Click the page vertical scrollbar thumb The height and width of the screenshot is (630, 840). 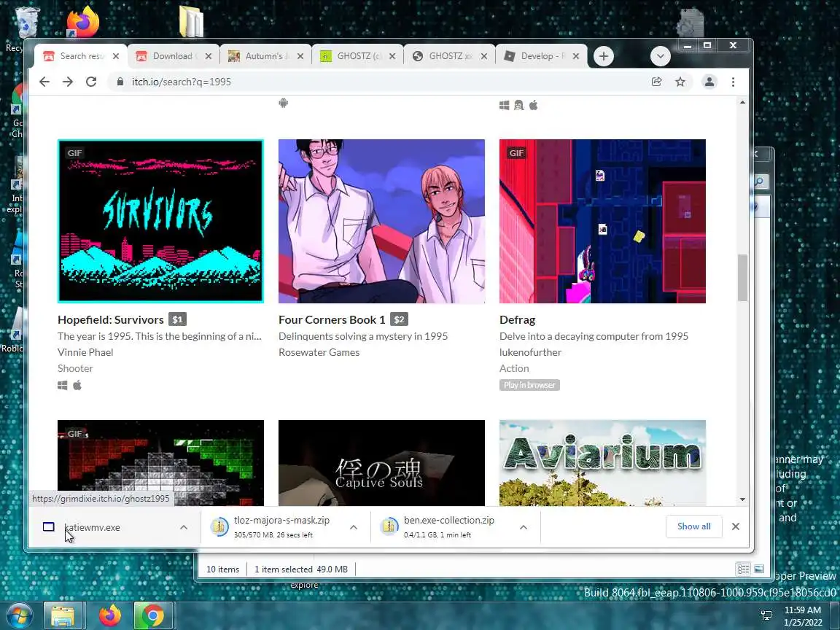click(x=742, y=278)
